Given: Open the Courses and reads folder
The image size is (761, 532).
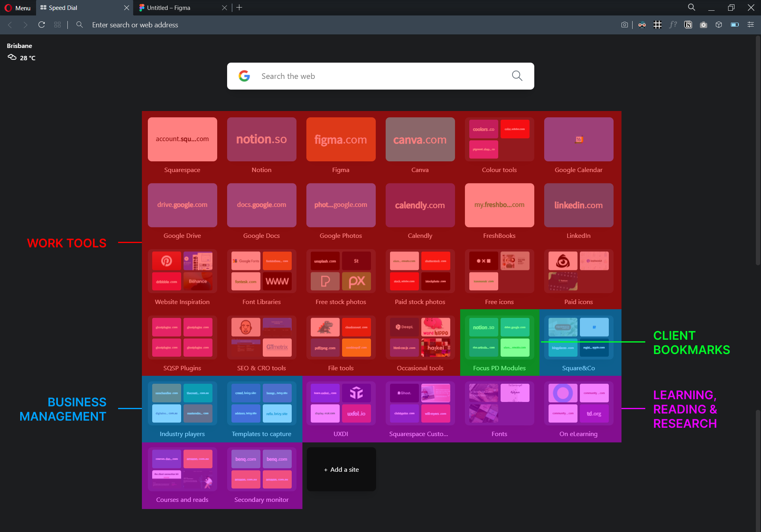Looking at the screenshot, I should pos(182,469).
